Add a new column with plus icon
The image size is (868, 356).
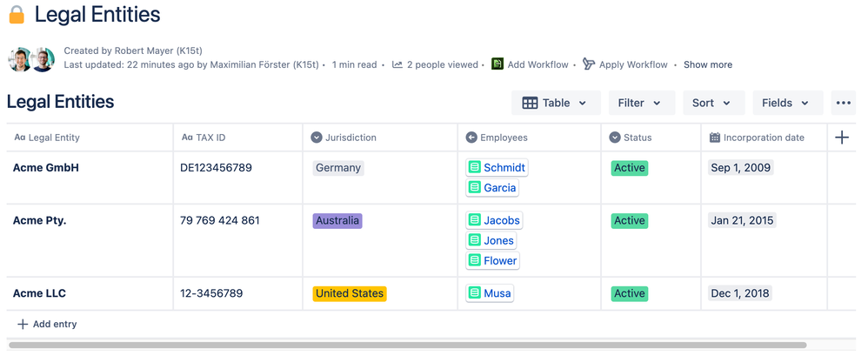pos(841,138)
